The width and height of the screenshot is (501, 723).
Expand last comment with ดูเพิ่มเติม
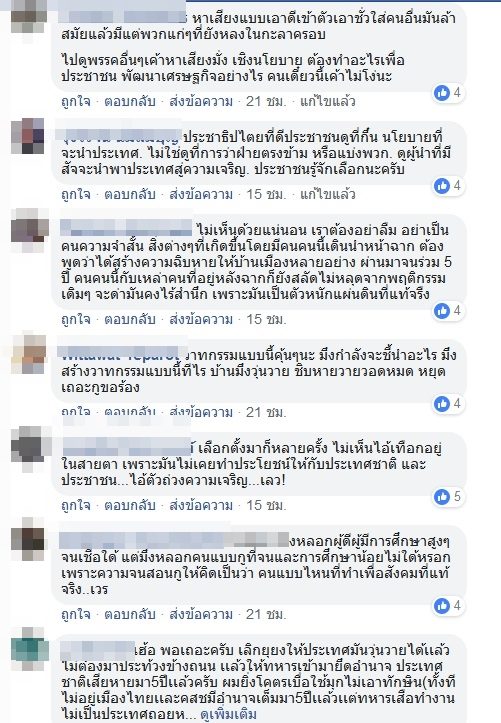(x=228, y=715)
